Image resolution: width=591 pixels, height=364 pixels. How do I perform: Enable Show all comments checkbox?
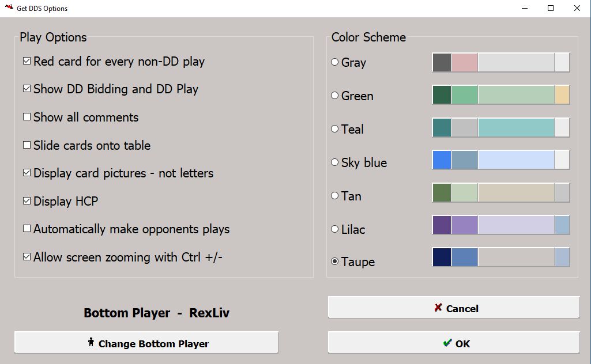click(x=27, y=117)
